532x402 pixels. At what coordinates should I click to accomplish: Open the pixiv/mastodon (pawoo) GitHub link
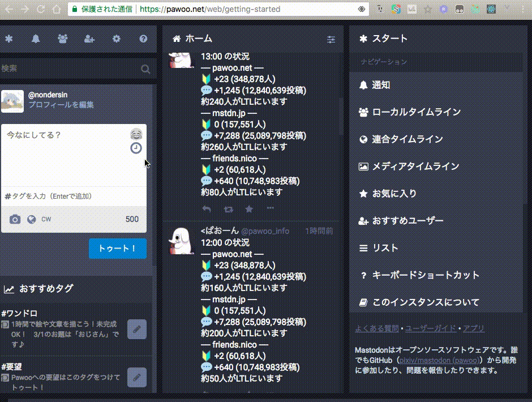pyautogui.click(x=439, y=360)
